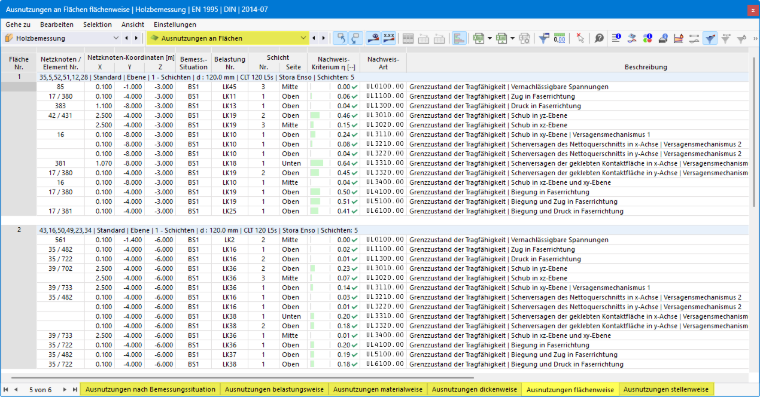
Task: Click the surface 2 header row '43,16,50,49,23,34'
Action: click(393, 230)
